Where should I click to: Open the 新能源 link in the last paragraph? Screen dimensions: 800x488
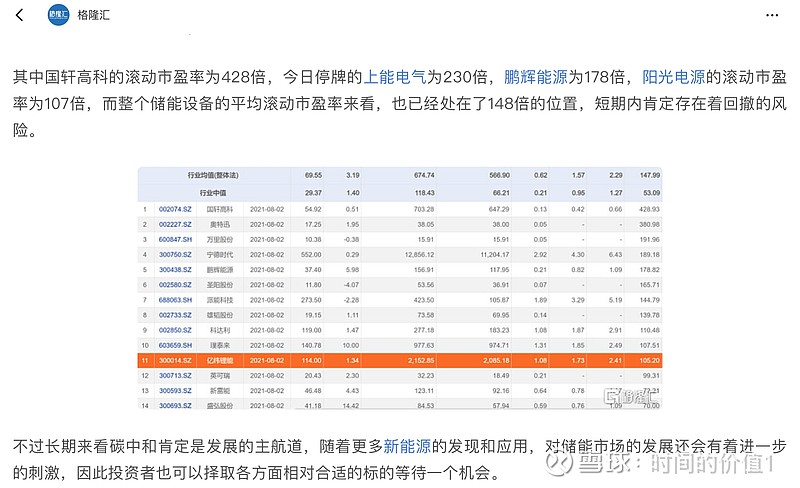(407, 446)
